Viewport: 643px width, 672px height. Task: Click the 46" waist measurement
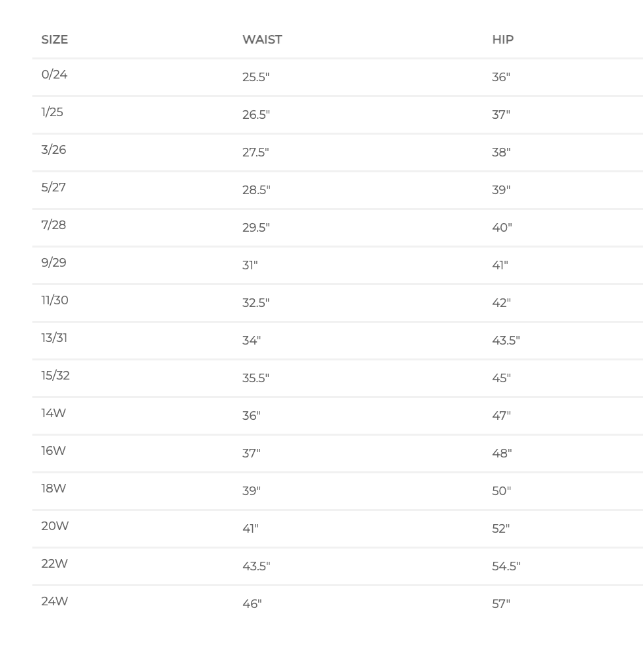252,604
